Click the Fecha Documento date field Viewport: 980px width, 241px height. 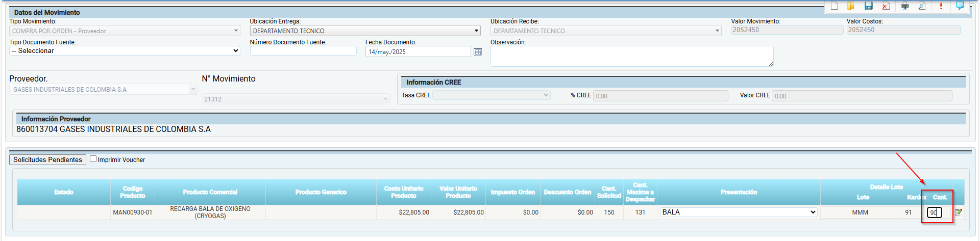coord(418,52)
